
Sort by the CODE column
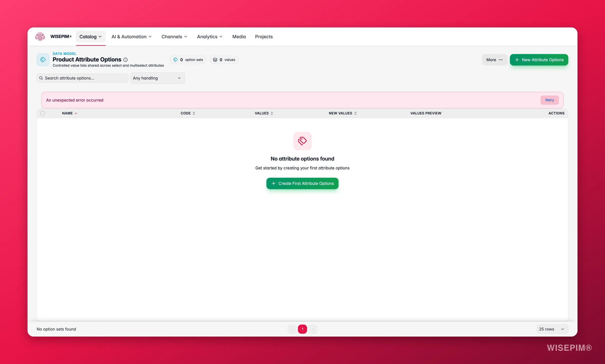tap(188, 113)
